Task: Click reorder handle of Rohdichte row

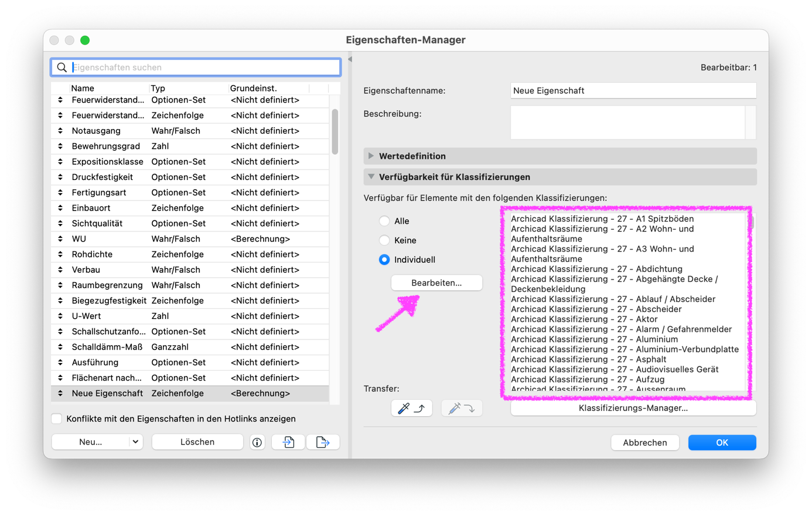Action: (x=60, y=254)
